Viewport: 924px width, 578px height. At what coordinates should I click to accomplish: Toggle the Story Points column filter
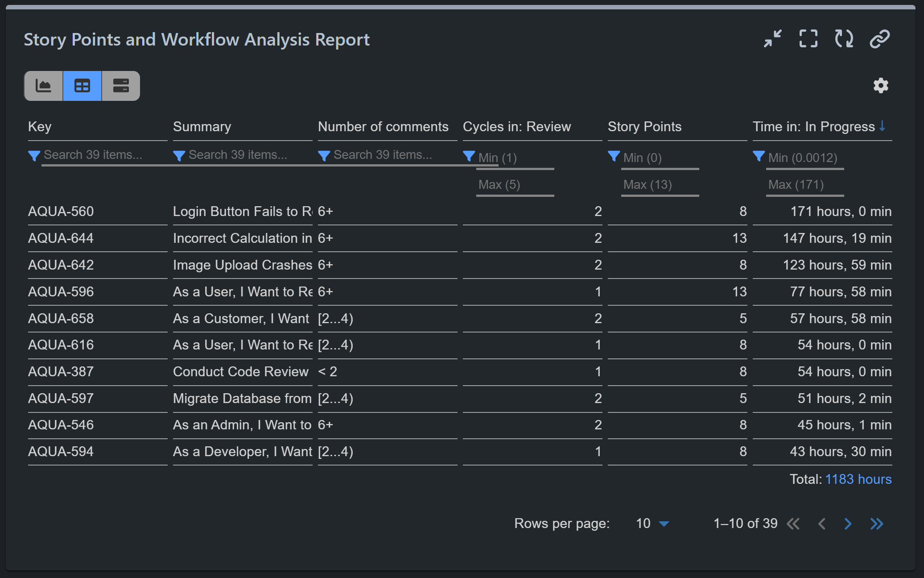point(614,157)
